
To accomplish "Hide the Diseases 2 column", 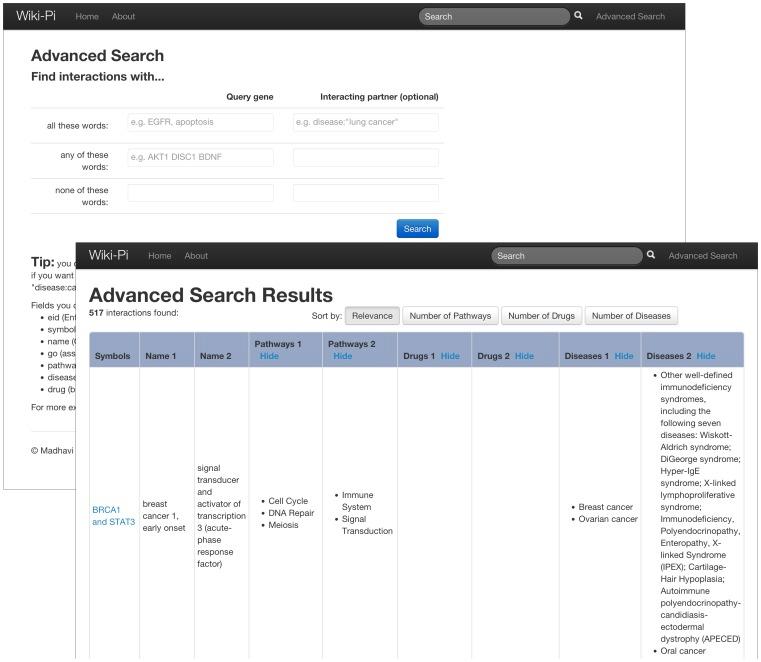I will pyautogui.click(x=706, y=356).
